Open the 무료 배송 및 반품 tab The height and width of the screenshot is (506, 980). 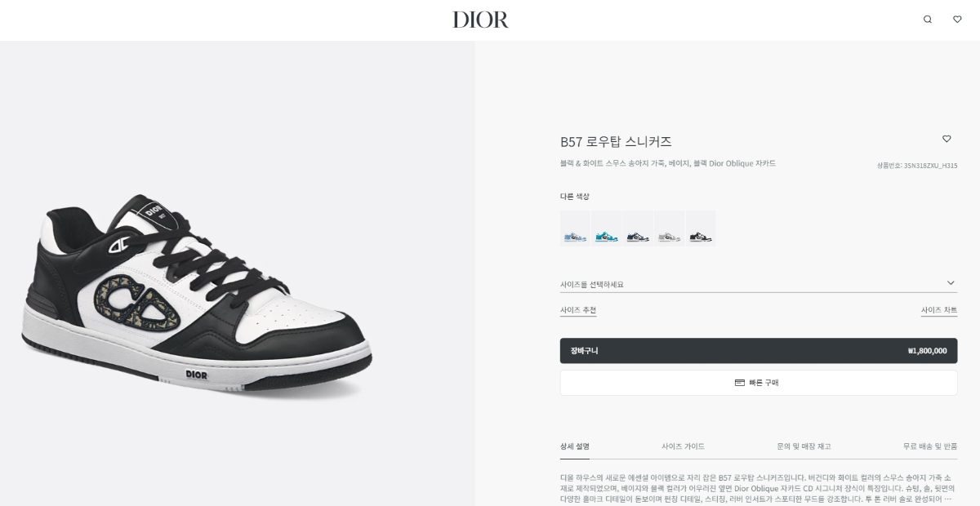click(x=930, y=446)
